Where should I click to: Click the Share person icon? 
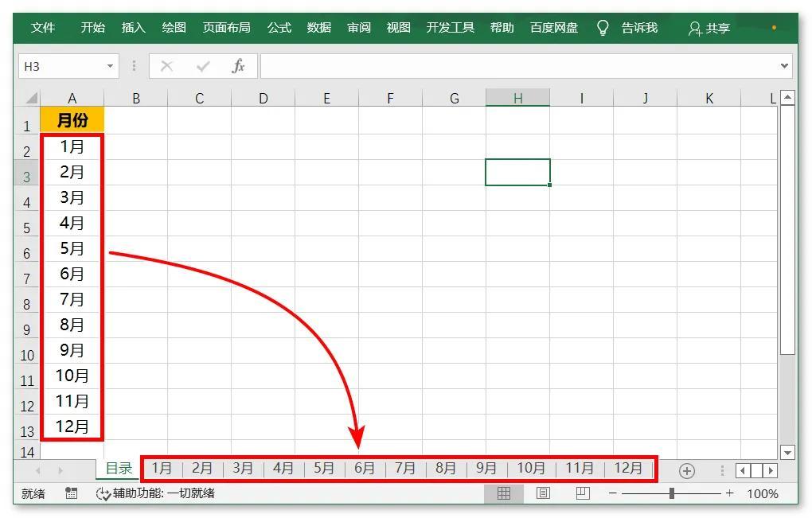tap(695, 28)
